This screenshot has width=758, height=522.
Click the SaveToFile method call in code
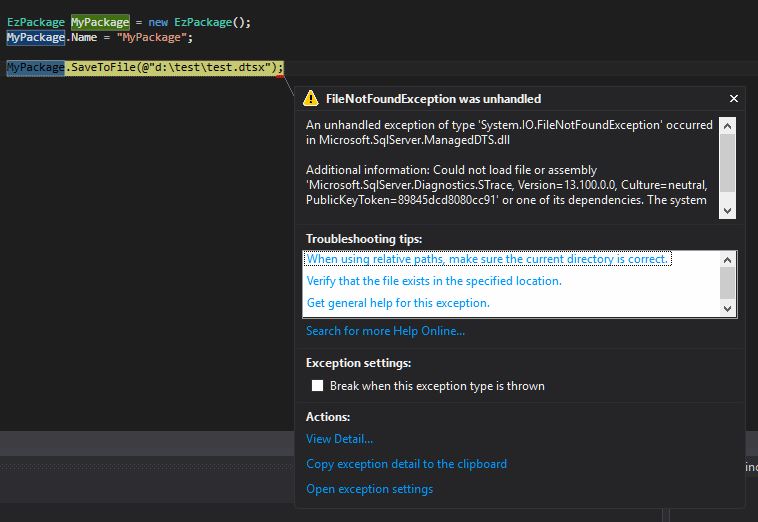click(x=103, y=67)
